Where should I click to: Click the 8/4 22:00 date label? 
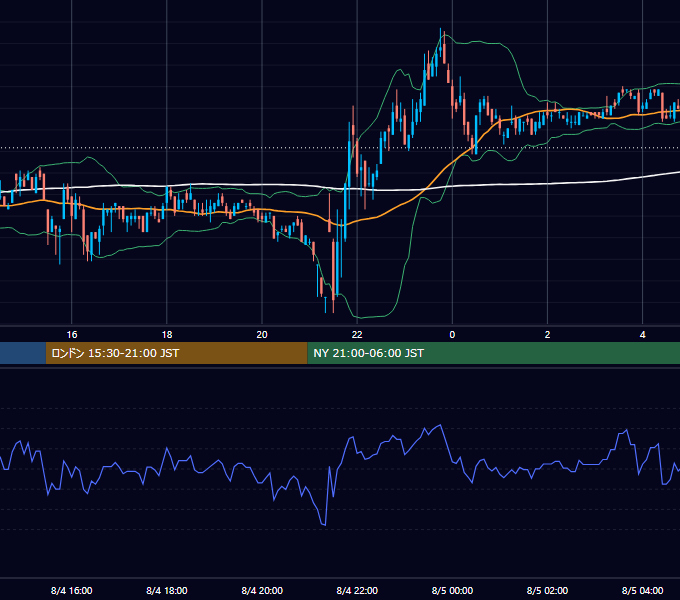tap(357, 590)
